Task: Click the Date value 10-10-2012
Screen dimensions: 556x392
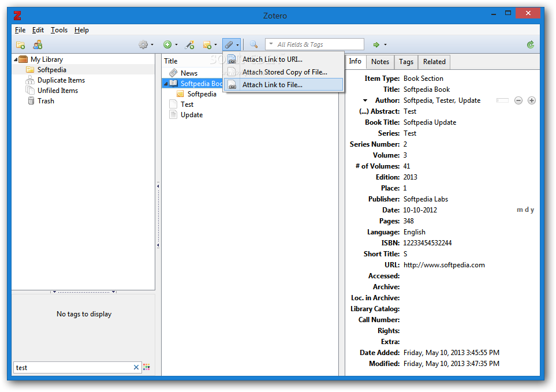Action: 420,210
